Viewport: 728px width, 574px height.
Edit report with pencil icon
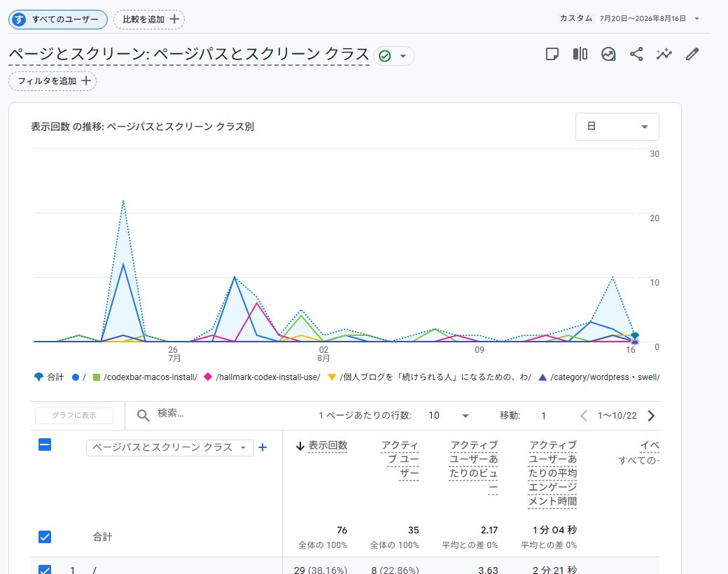point(692,55)
